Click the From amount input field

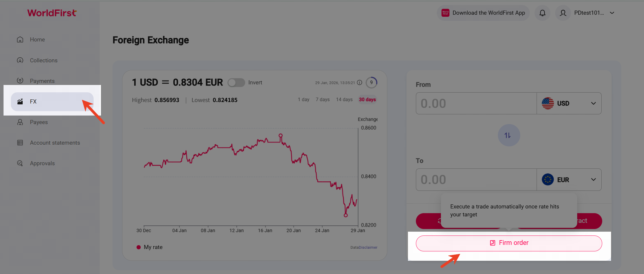coord(476,103)
